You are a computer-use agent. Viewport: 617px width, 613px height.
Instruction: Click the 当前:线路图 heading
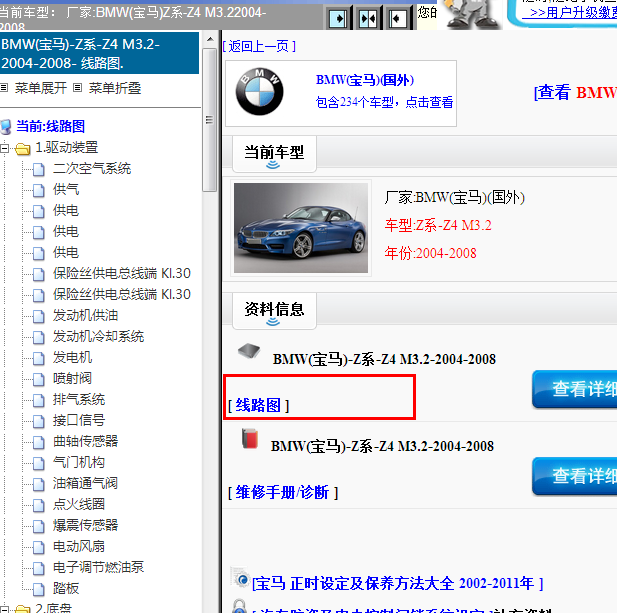coord(50,126)
